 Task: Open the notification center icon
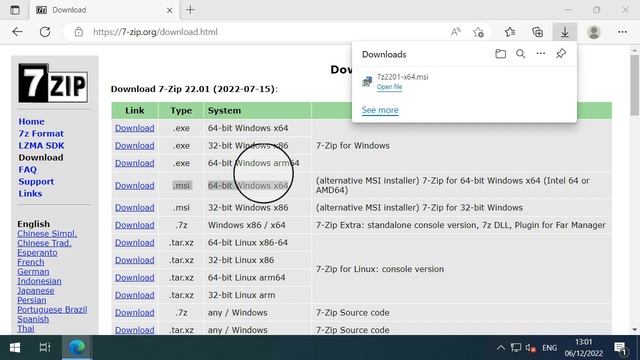(620, 348)
